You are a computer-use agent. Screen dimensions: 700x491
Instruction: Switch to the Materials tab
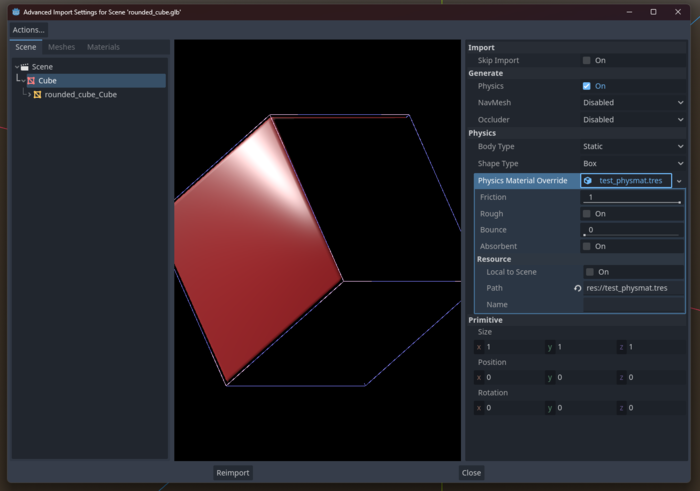tap(103, 47)
